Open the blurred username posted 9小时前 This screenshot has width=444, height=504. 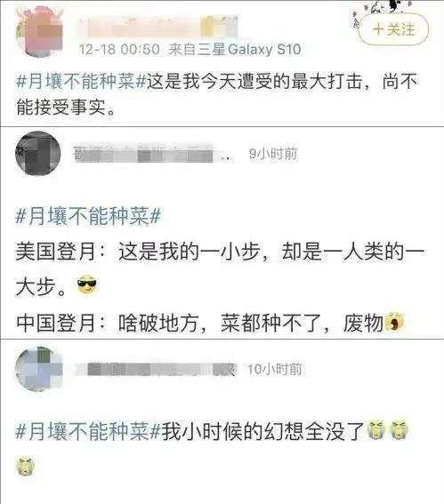click(153, 153)
